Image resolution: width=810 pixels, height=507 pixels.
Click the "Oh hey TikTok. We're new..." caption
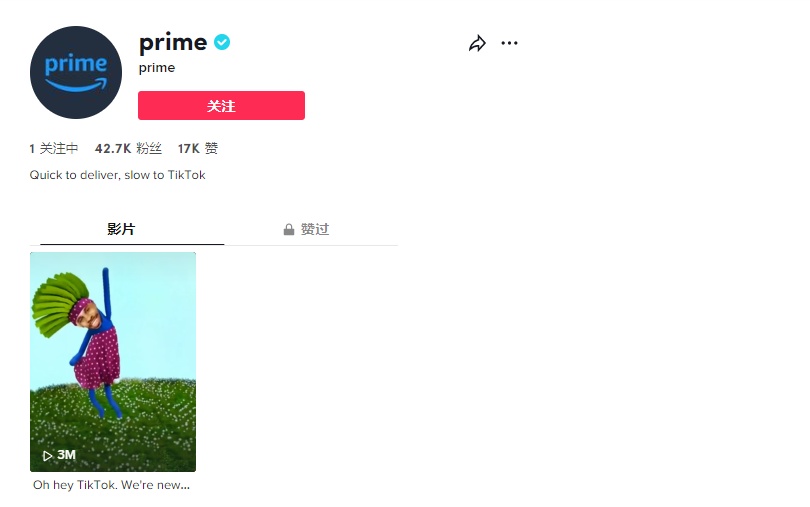(112, 485)
